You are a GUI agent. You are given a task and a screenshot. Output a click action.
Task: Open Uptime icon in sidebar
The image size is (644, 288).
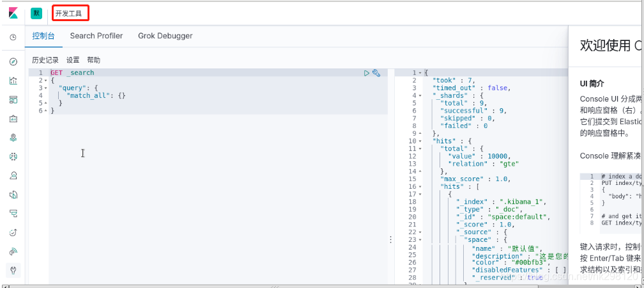pos(13,232)
